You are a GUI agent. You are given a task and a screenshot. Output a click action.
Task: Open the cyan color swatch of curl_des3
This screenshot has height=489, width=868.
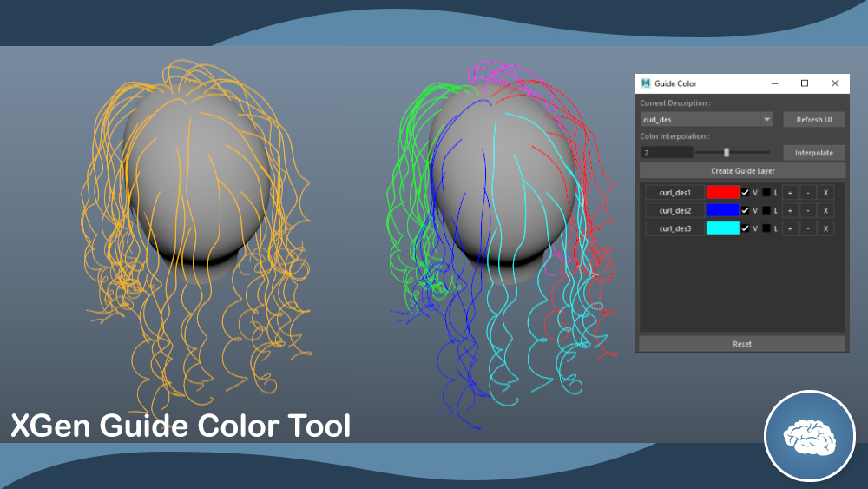[x=722, y=228]
